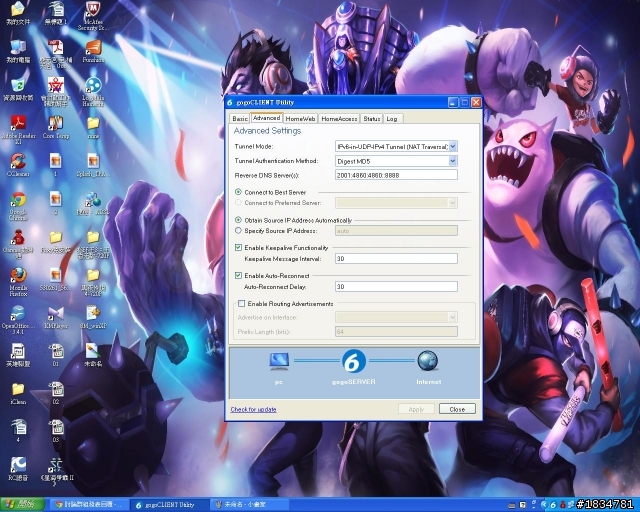This screenshot has width=640, height=512.
Task: Switch to the Basic tab
Action: point(240,118)
